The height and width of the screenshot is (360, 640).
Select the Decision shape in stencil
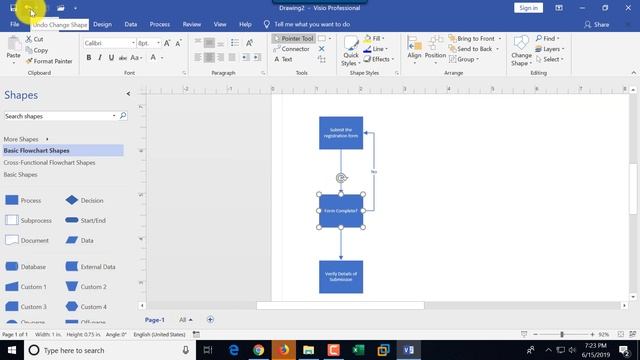84,200
